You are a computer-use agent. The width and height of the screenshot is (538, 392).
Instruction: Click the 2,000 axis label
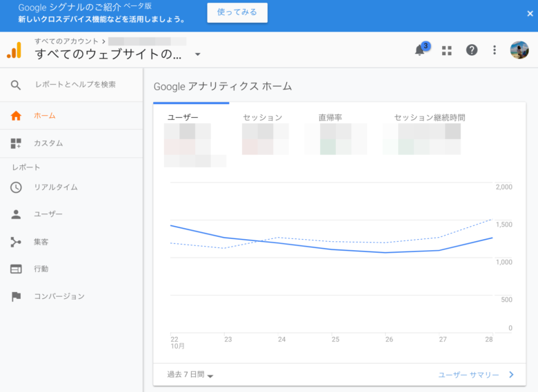tap(504, 187)
